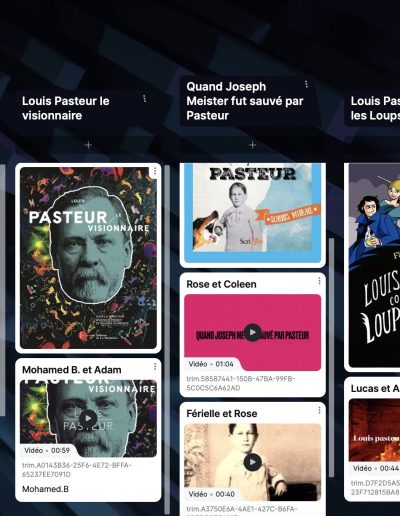This screenshot has height=516, width=400.
Task: Open options menu for Quand Joseph Meister column
Action: coord(306,84)
